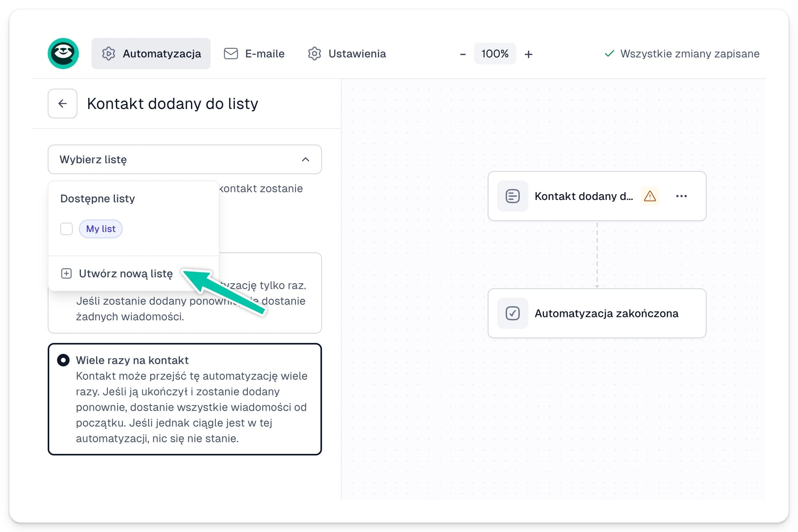Click the Wszystkie zmiany zapisane status
This screenshot has height=532, width=798.
pyautogui.click(x=682, y=54)
